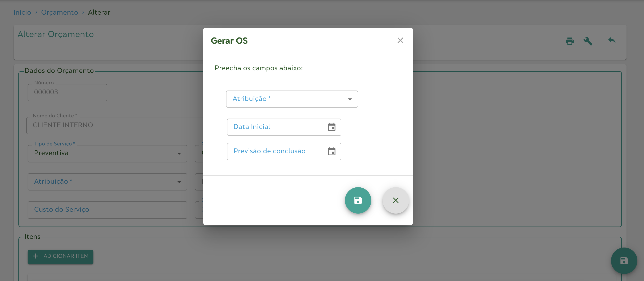Click the floating save button bottom right
This screenshot has width=644, height=281.
[x=624, y=260]
